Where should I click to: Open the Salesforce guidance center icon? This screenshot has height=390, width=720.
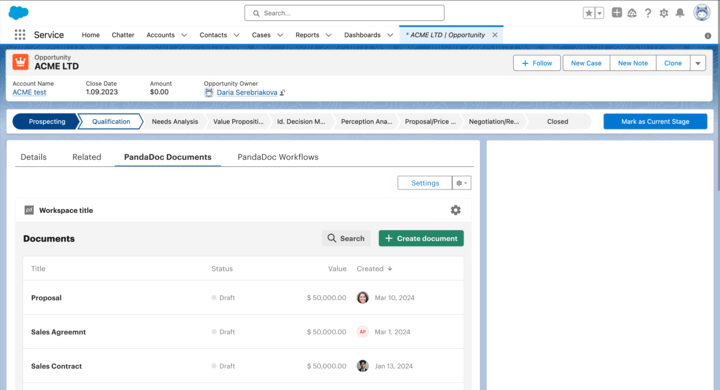click(x=632, y=13)
